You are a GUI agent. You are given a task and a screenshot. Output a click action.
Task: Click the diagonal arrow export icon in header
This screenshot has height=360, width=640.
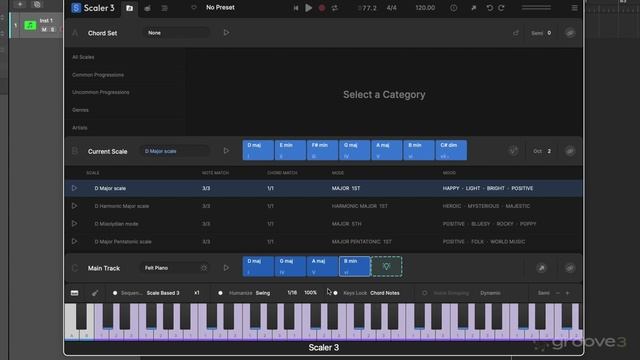coord(473,8)
